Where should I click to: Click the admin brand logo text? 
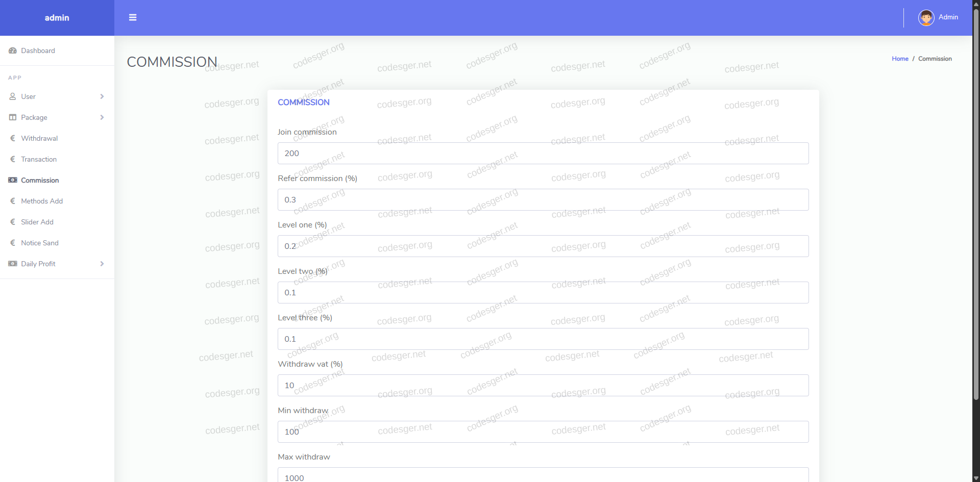tap(57, 18)
